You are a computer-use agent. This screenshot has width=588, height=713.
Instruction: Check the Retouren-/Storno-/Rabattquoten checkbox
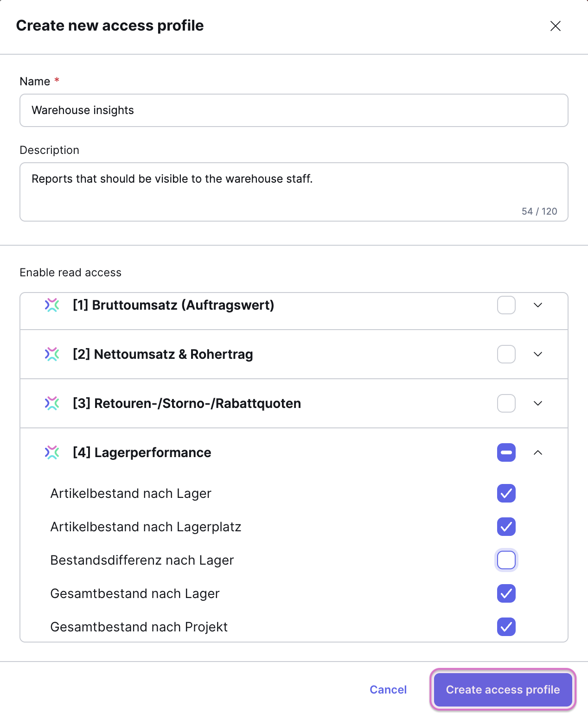coord(506,403)
